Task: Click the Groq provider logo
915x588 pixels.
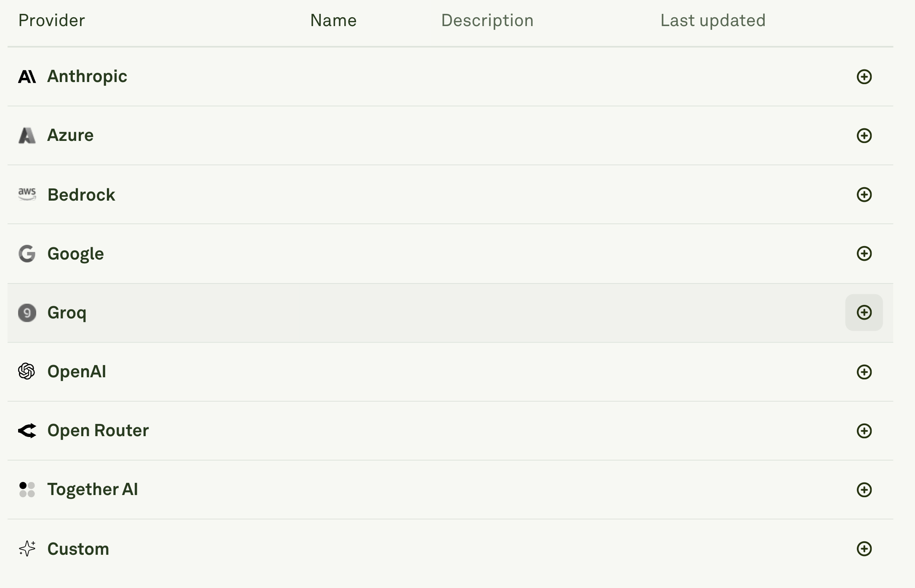Action: point(27,313)
